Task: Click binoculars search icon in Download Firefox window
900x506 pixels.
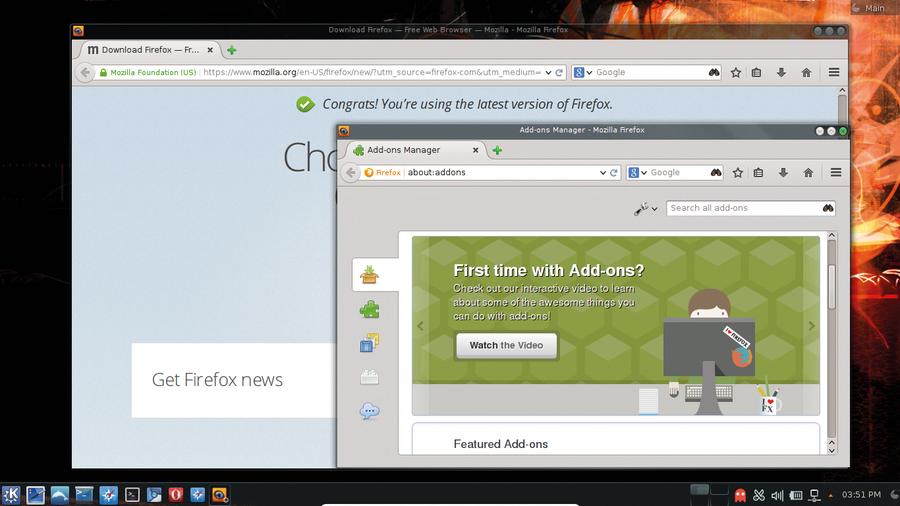Action: 713,72
